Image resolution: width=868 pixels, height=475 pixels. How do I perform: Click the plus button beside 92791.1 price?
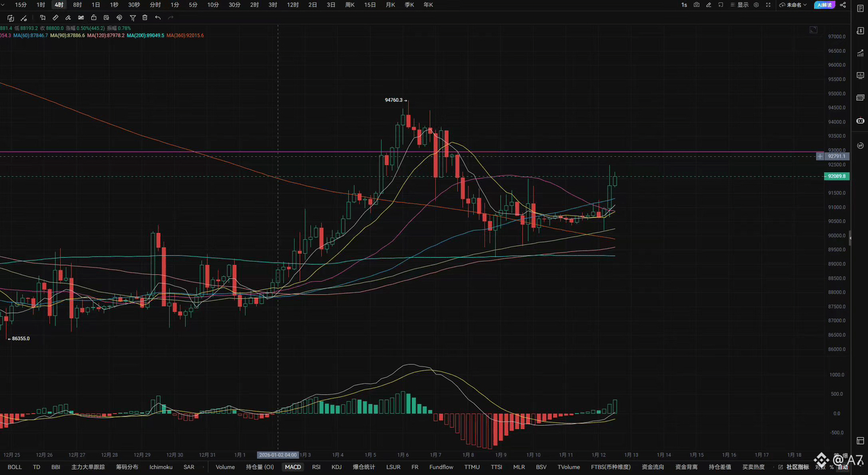pos(820,156)
